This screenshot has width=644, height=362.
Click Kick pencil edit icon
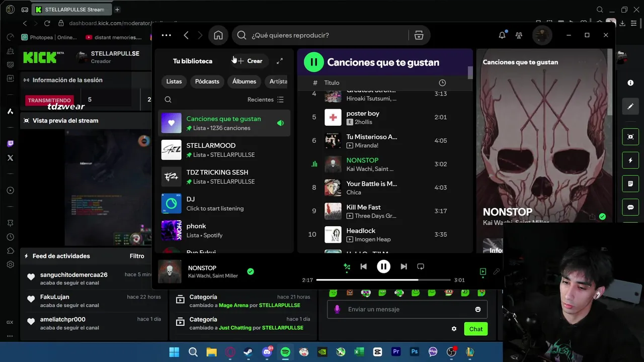pos(630,107)
